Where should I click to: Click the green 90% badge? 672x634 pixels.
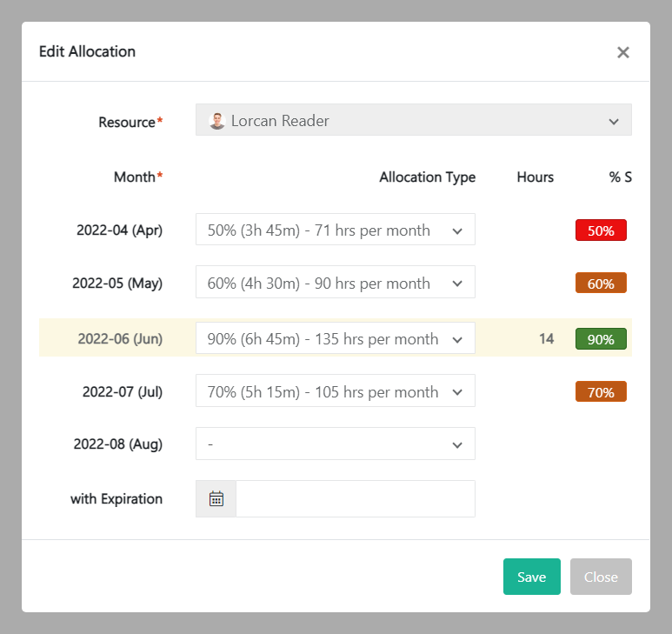click(x=601, y=339)
